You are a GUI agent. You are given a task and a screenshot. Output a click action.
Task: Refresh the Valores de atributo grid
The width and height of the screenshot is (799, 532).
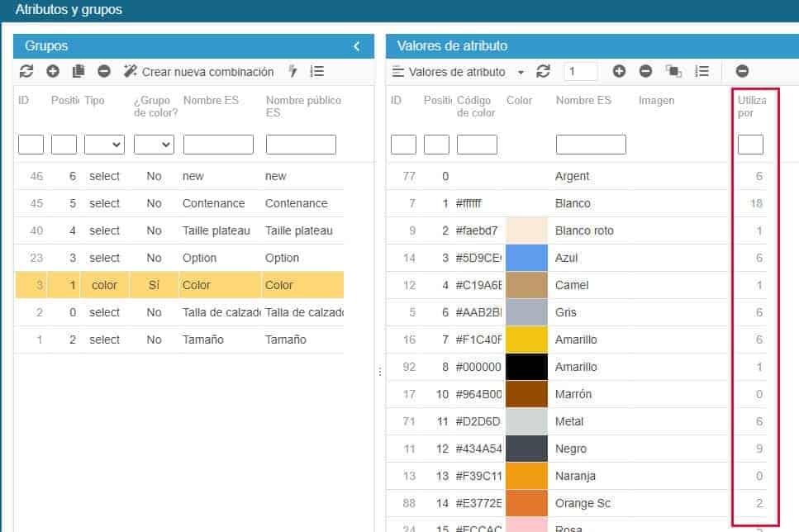click(543, 72)
